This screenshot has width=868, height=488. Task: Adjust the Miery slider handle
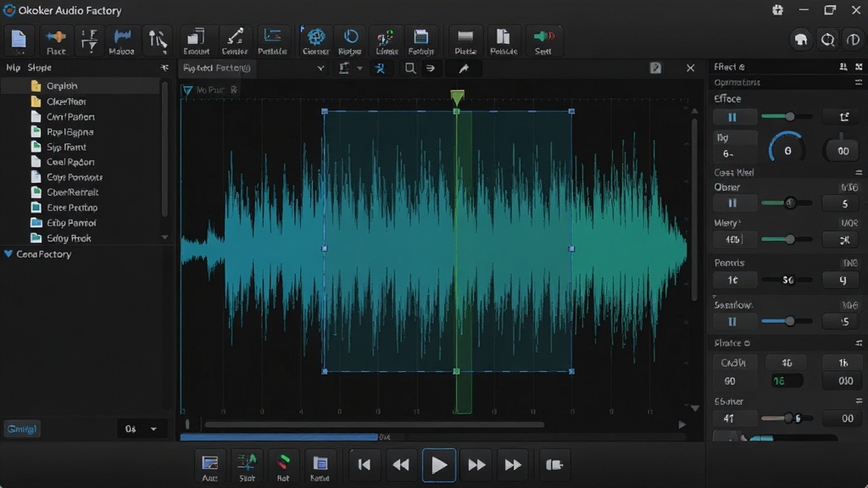(790, 239)
